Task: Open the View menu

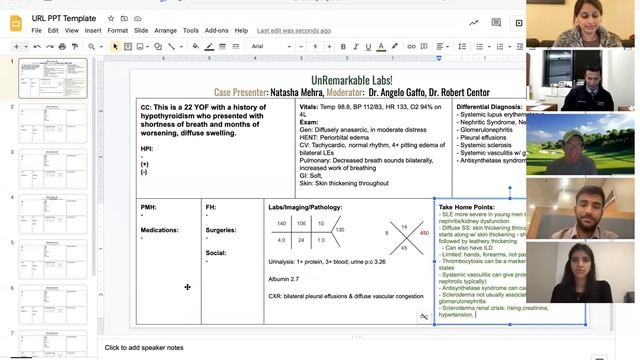Action: point(71,31)
